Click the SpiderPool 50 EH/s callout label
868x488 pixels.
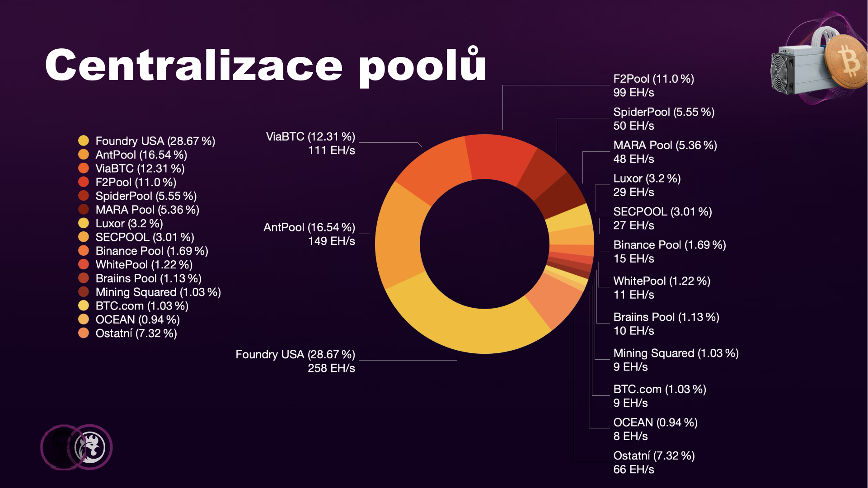[x=663, y=118]
